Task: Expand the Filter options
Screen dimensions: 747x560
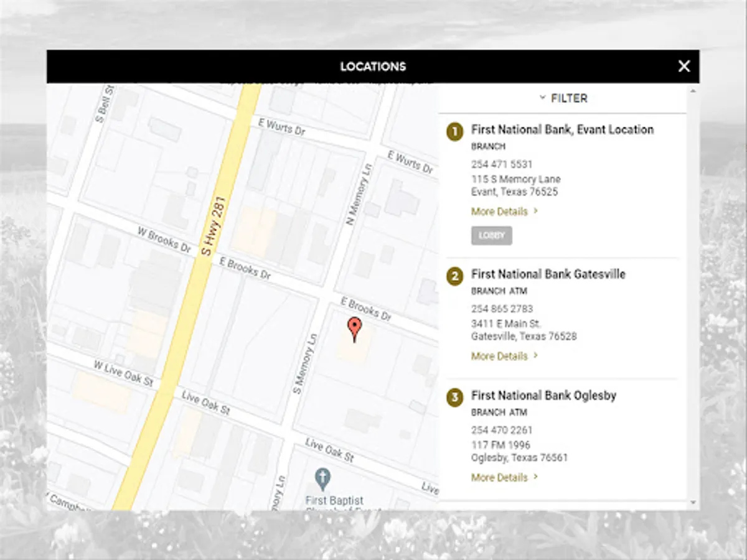Action: (x=563, y=98)
